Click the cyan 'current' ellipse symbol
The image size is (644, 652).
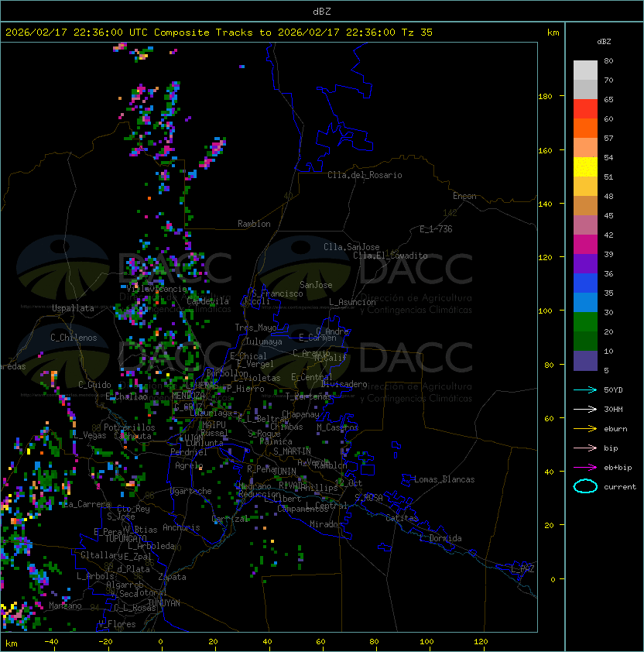(x=585, y=486)
